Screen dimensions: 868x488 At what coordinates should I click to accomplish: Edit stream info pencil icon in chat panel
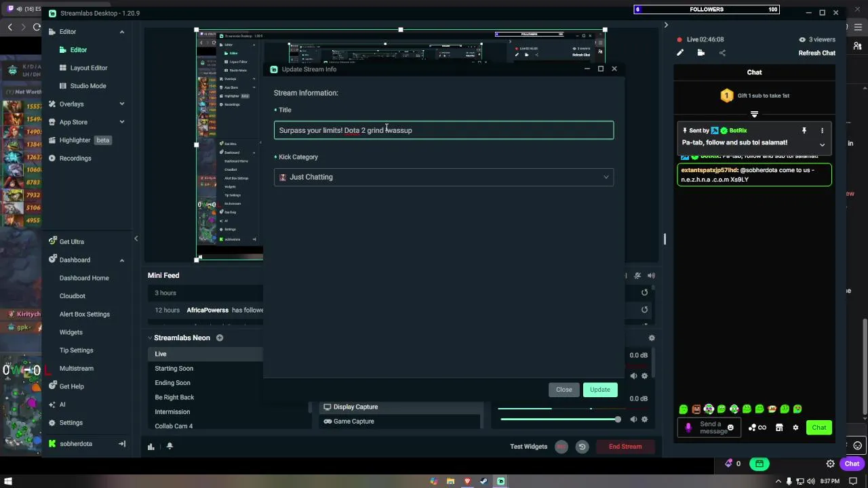coord(680,53)
